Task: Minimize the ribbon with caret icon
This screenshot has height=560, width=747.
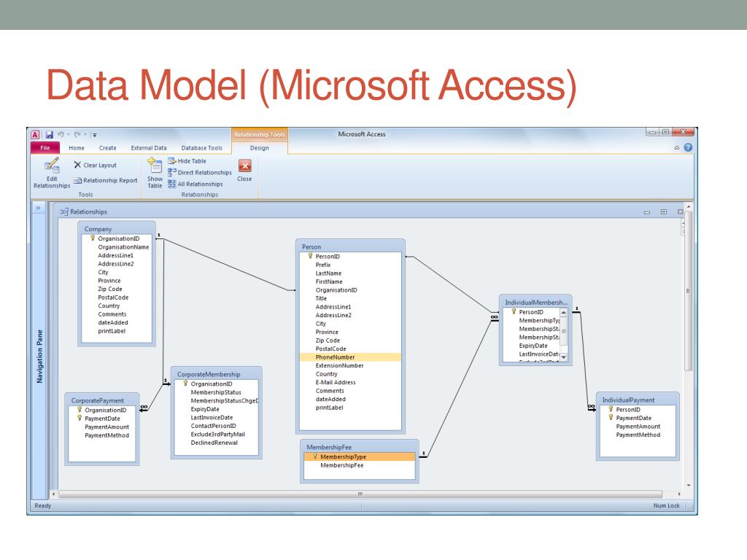Action: click(x=676, y=148)
